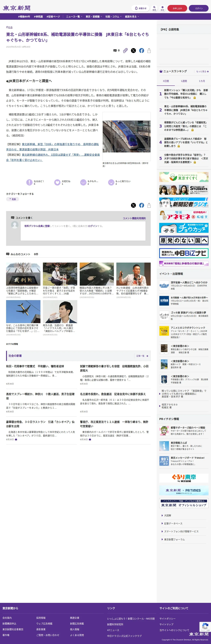211x644 pixels.
Task: Open 東京新聞 × PR TIMES banner
Action: (184, 491)
